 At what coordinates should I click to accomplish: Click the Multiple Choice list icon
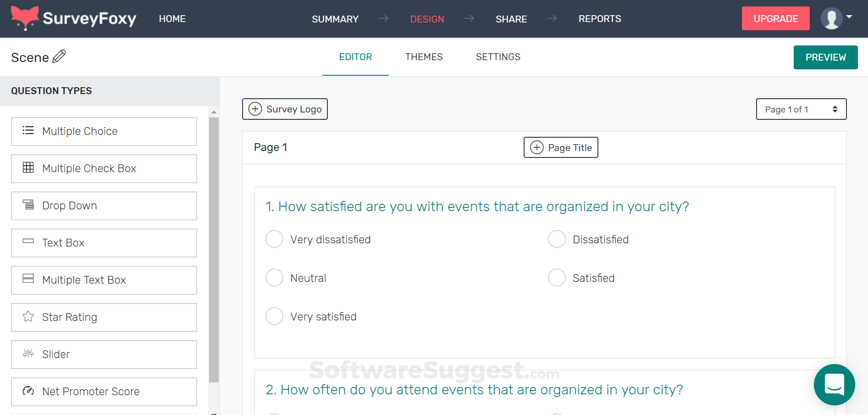pos(28,130)
